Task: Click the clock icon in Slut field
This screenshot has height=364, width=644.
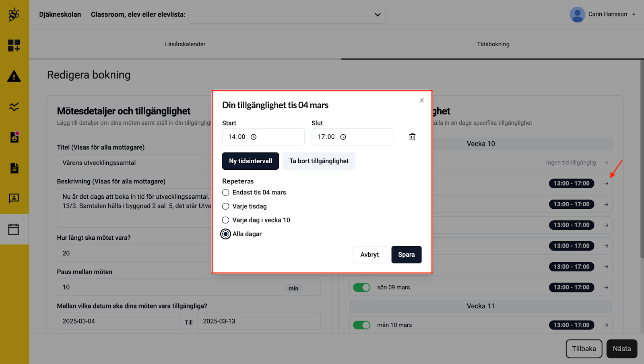Action: pyautogui.click(x=343, y=137)
